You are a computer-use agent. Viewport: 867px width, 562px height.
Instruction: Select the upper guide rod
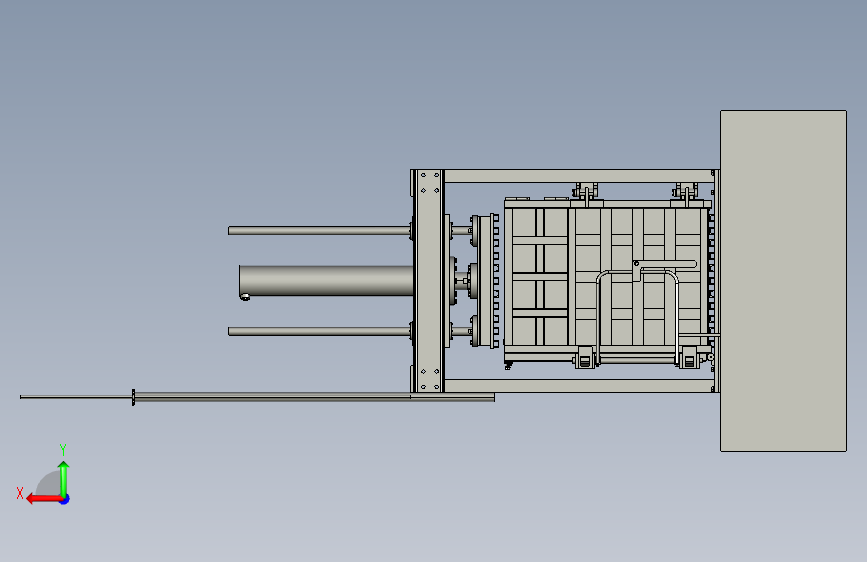[x=319, y=231]
